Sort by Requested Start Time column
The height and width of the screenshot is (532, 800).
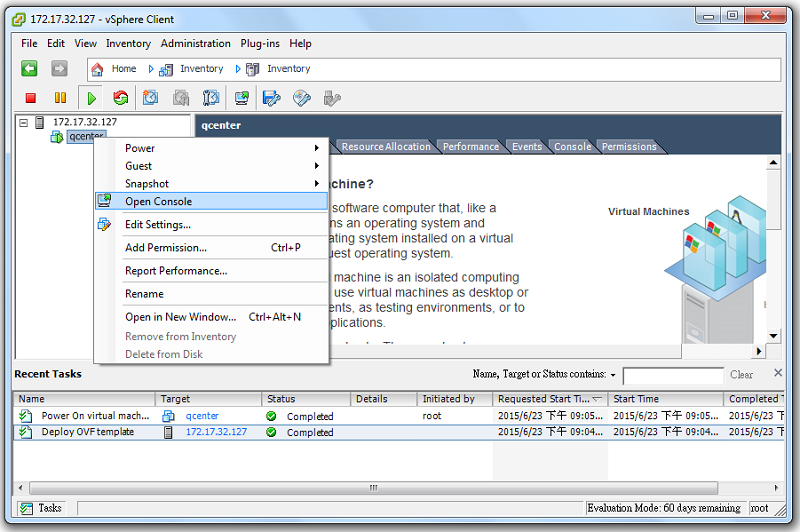(x=550, y=399)
